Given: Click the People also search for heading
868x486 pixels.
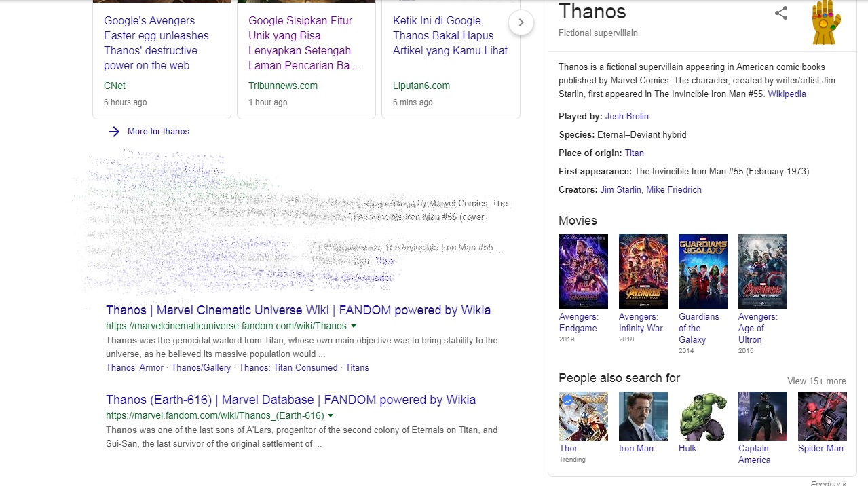Looking at the screenshot, I should (x=619, y=378).
